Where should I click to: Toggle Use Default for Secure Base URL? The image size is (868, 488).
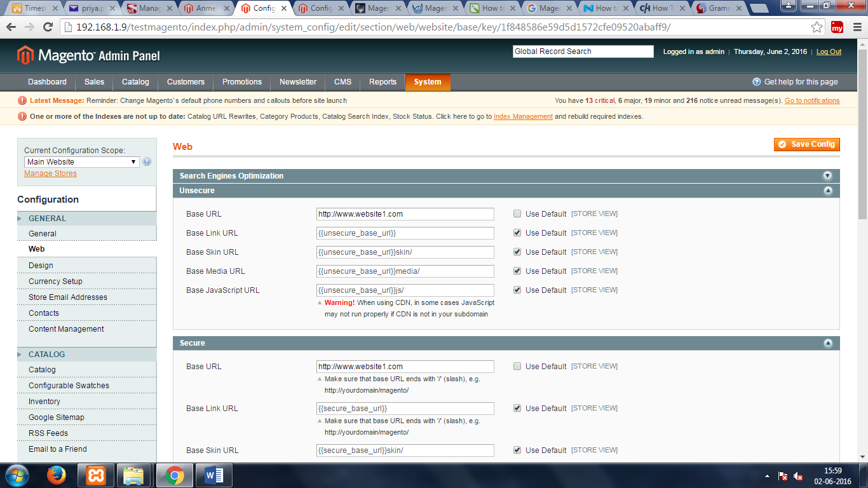coord(517,366)
